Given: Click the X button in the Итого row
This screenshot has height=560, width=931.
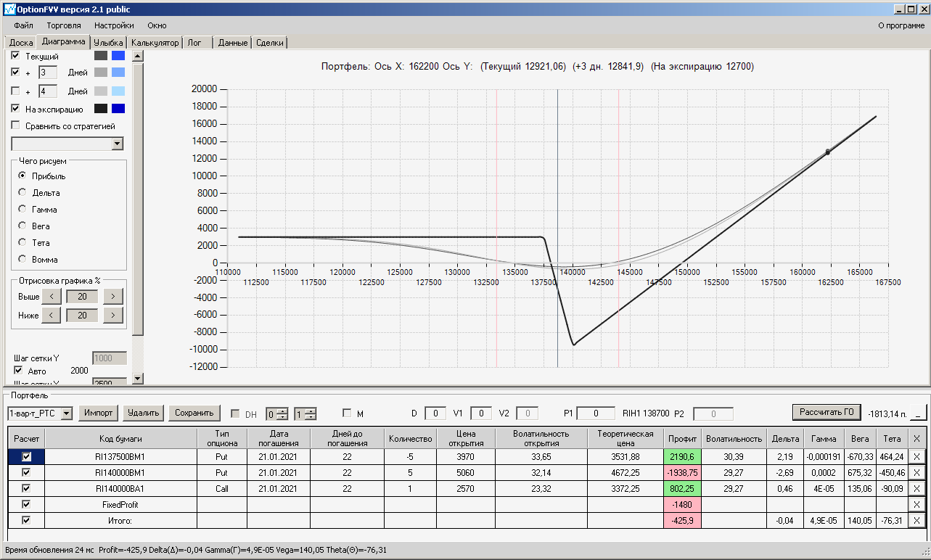Looking at the screenshot, I should click(916, 520).
